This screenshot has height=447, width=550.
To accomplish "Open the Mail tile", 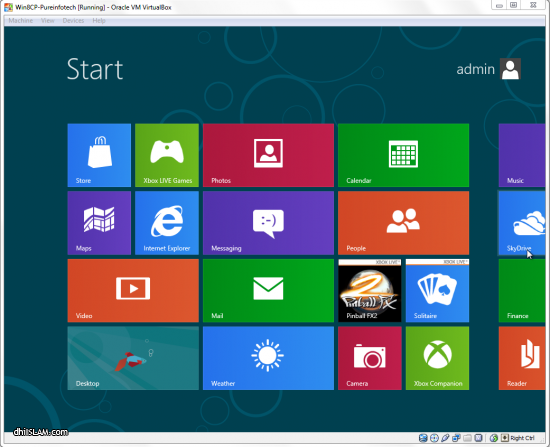I will click(268, 291).
